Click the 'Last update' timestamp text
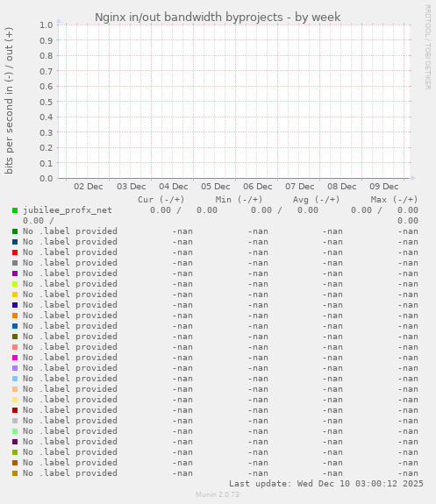Image resolution: width=436 pixels, height=504 pixels. point(326,484)
